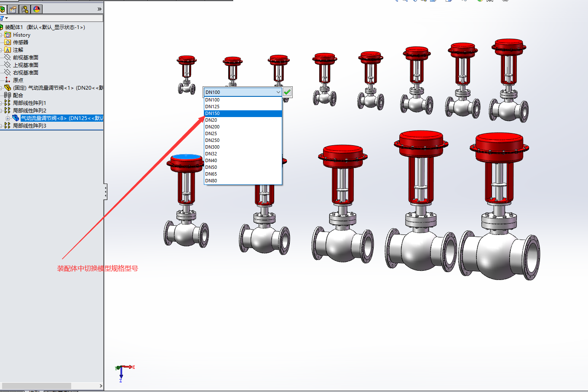588x392 pixels.
Task: Choose DN100 from the configuration list
Action: (x=243, y=100)
